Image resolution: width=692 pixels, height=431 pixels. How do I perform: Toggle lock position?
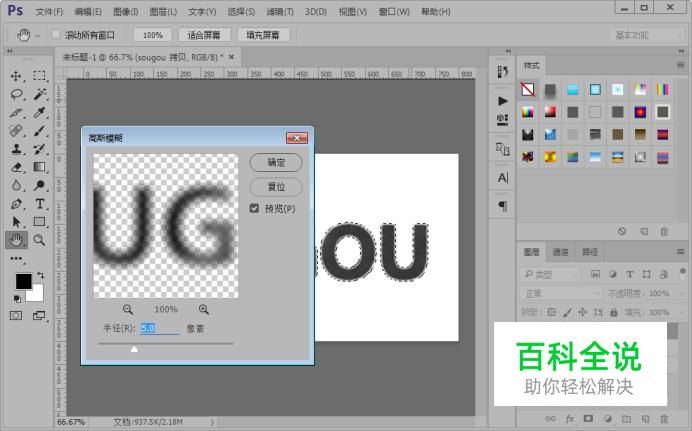click(x=583, y=312)
